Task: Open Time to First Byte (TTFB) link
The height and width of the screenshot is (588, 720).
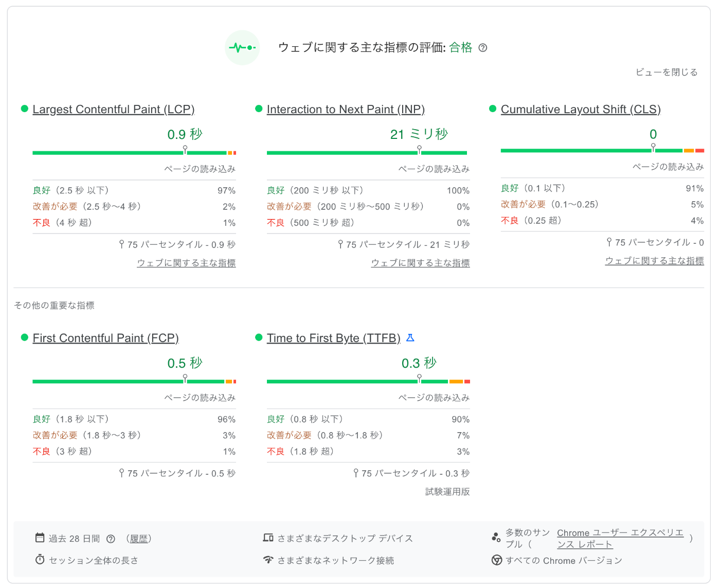Action: 333,338
